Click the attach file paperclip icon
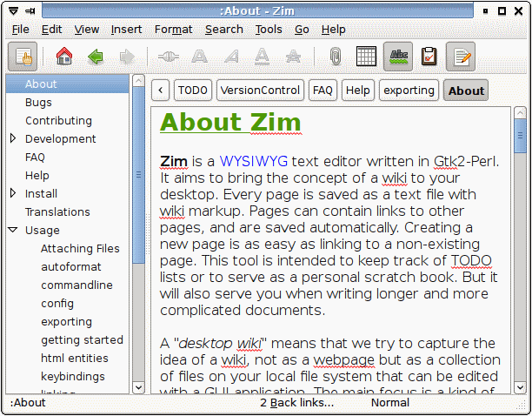The image size is (532, 416). click(335, 57)
